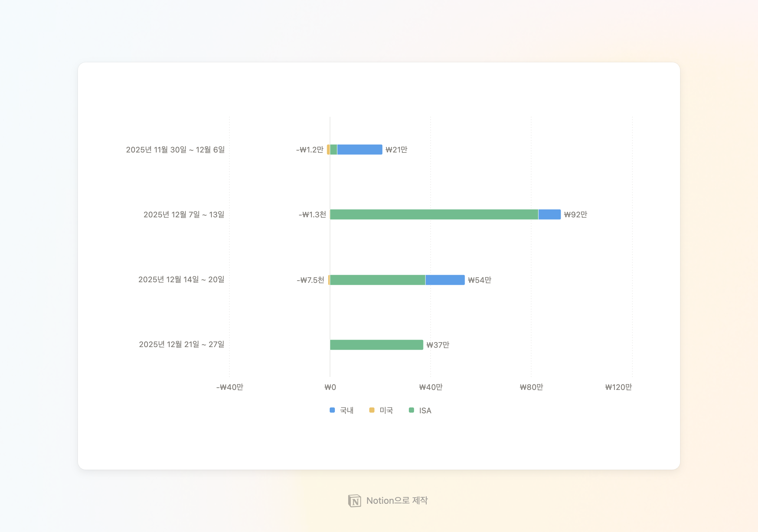Click the Notion logo icon
The image size is (758, 532).
[x=354, y=501]
